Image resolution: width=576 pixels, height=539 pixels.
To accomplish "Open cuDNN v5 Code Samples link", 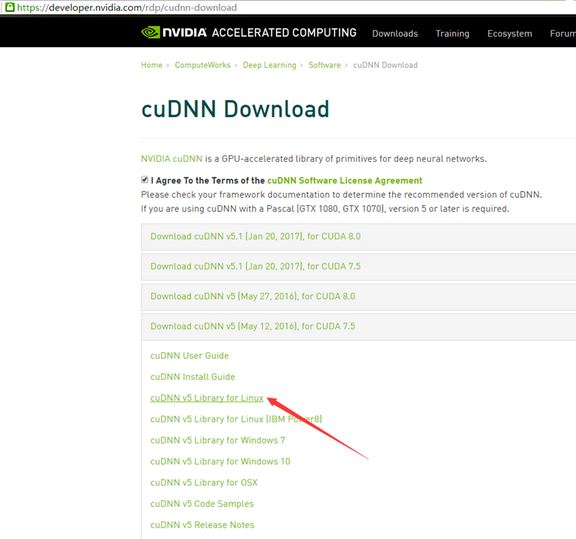I will coord(202,504).
